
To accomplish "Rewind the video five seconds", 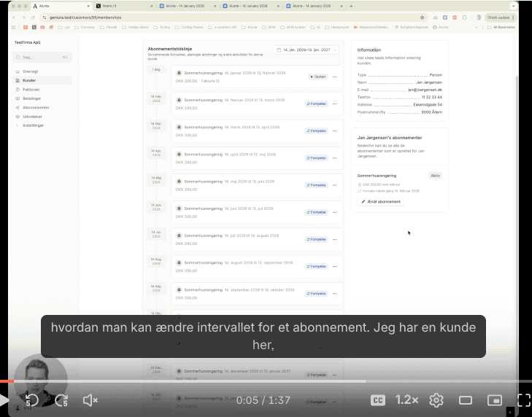I will (x=32, y=400).
